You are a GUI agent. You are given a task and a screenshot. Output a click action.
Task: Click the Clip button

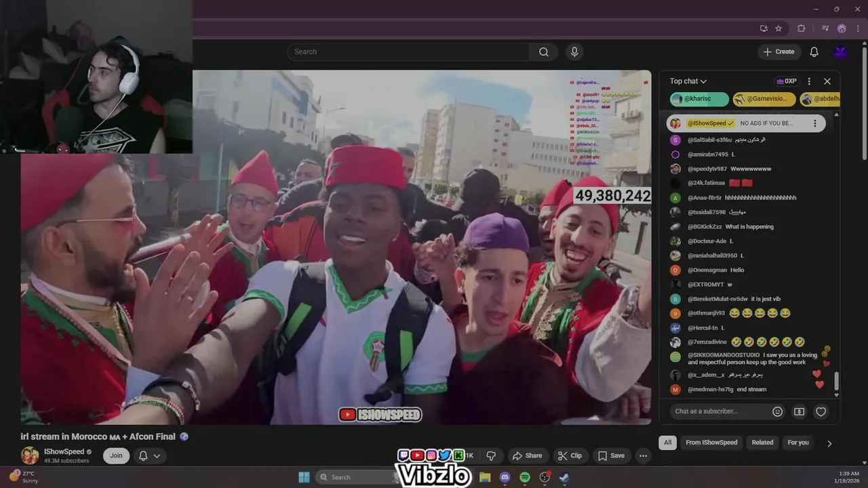(570, 455)
